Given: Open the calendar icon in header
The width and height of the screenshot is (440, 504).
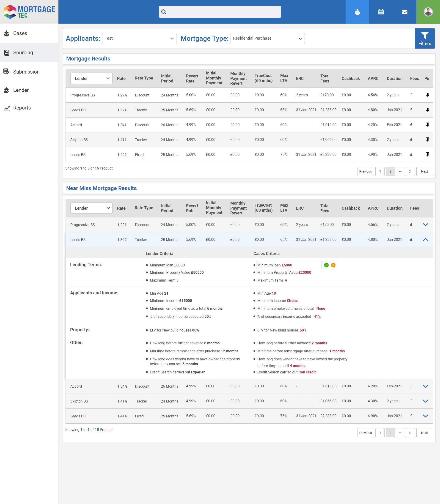Looking at the screenshot, I should click(x=381, y=12).
